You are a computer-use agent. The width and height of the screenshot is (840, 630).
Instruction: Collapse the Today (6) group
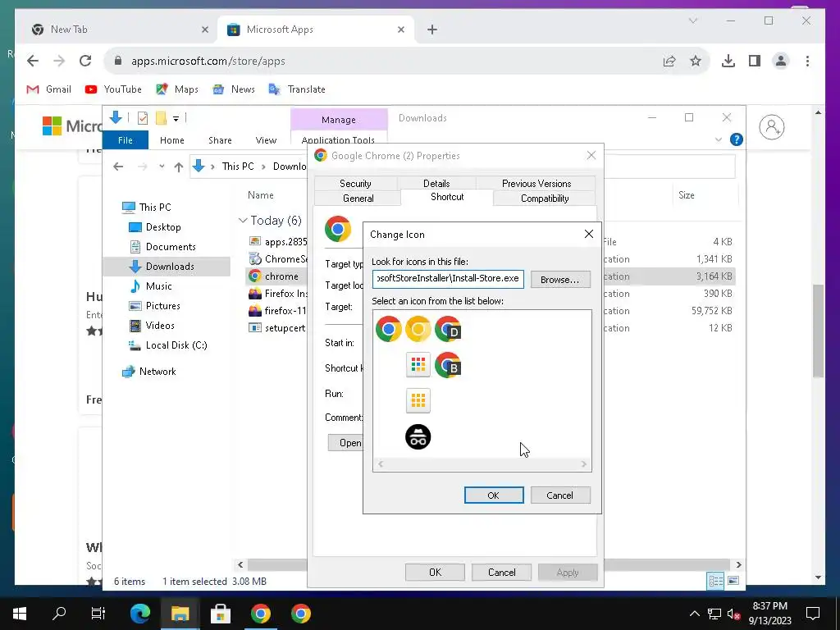point(243,220)
